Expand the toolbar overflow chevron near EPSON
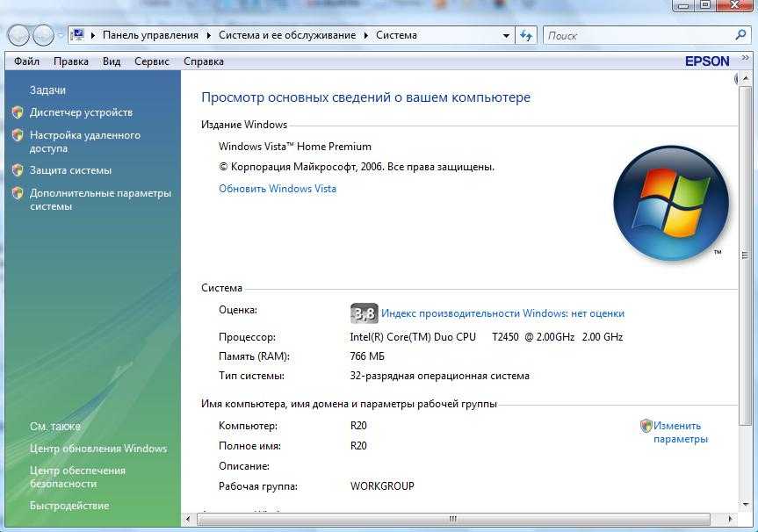Image resolution: width=758 pixels, height=532 pixels. pyautogui.click(x=745, y=59)
